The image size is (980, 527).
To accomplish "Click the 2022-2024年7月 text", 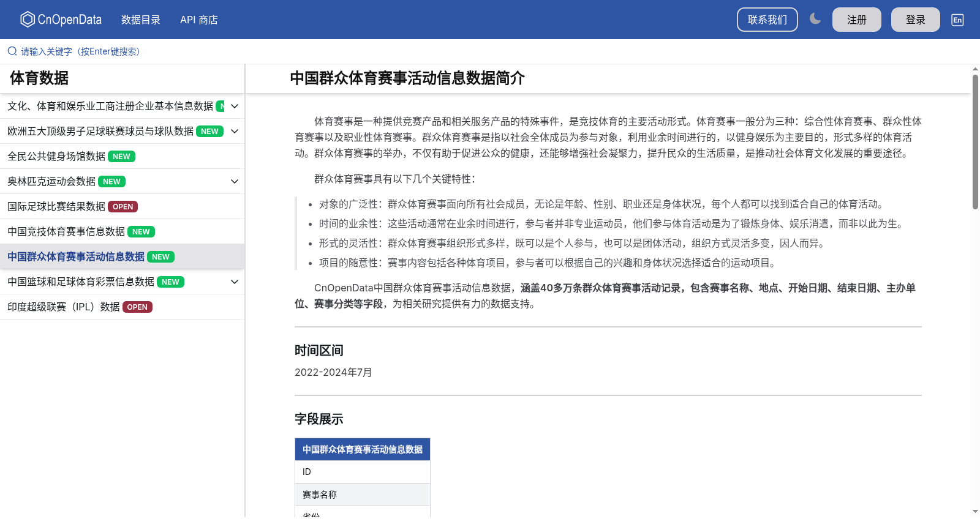I will tap(333, 373).
